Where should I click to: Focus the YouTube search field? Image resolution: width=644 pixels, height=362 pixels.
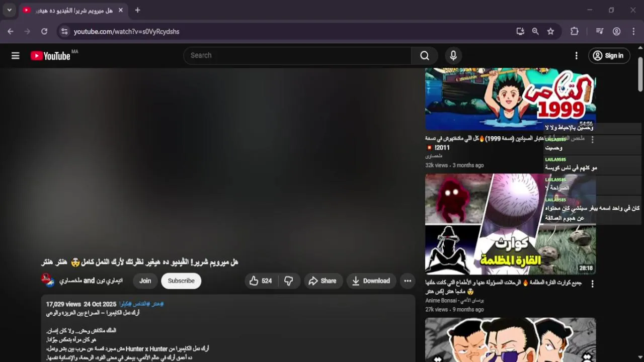pos(298,55)
